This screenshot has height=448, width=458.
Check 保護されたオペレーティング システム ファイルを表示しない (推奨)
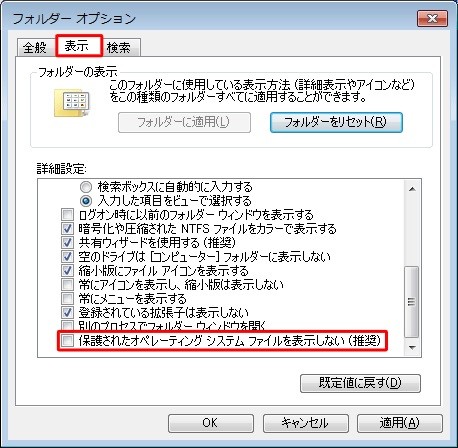pos(67,341)
